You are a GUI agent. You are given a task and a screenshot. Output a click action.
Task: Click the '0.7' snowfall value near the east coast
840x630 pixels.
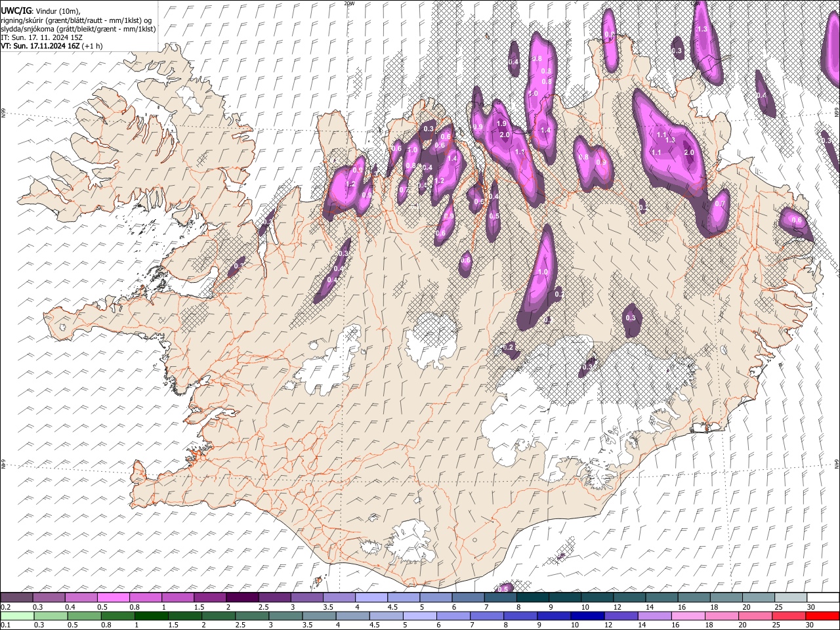pyautogui.click(x=720, y=204)
